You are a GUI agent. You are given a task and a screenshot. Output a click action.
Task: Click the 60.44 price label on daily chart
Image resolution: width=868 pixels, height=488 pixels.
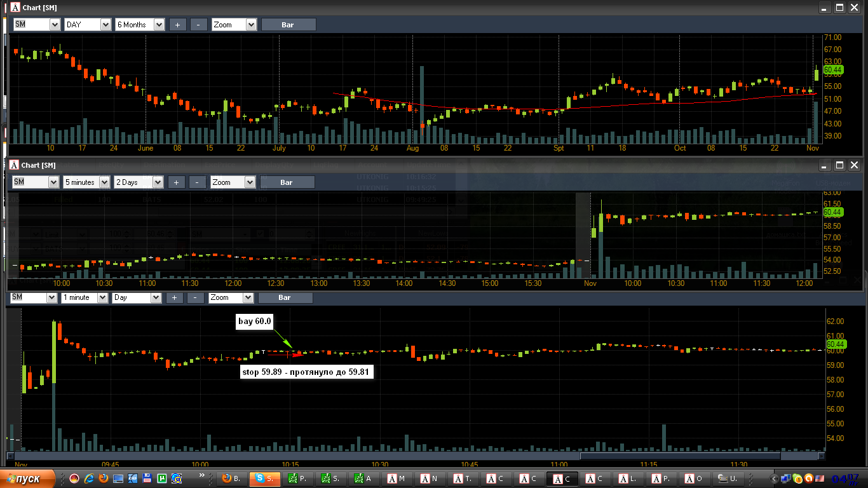click(x=832, y=69)
